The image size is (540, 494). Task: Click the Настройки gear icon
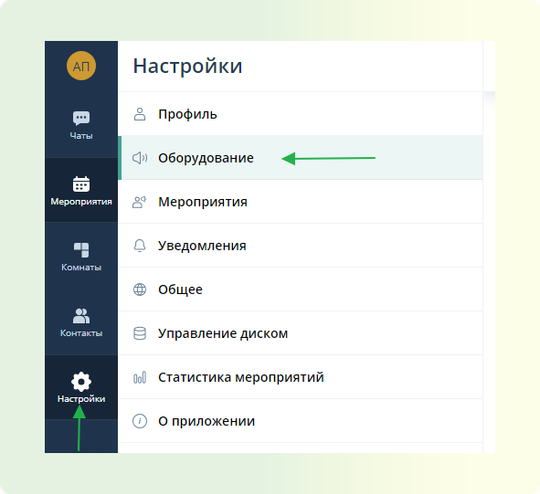(81, 381)
